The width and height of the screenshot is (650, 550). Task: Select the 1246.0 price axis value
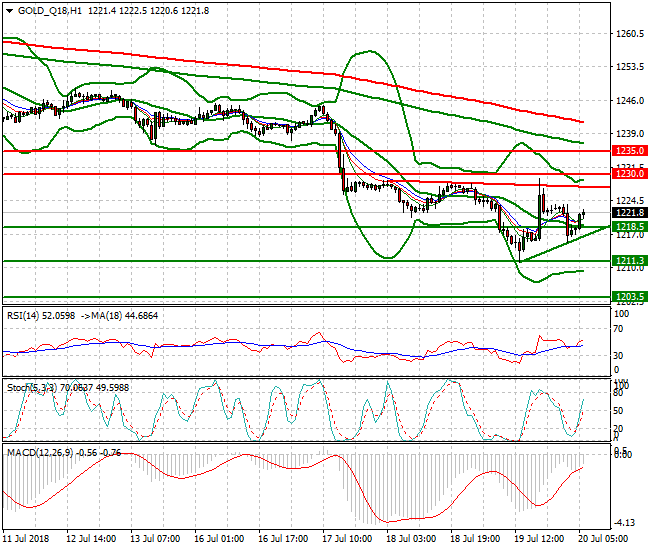pos(630,101)
